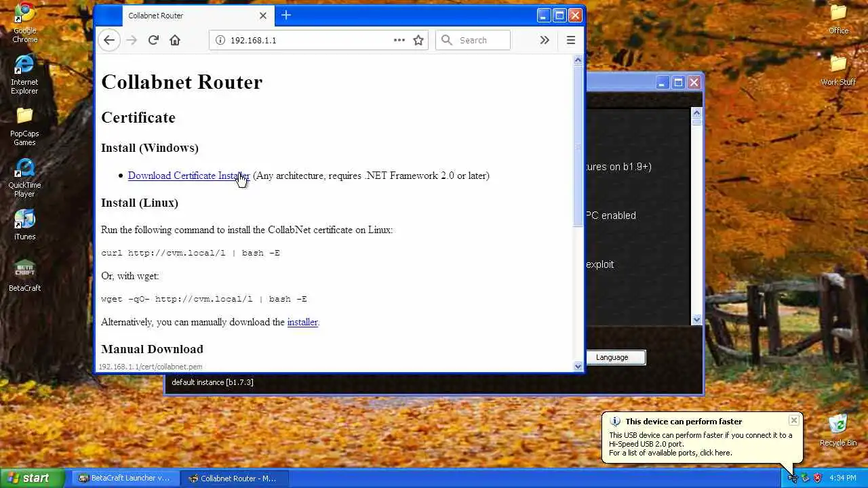The image size is (868, 488).
Task: Open the browser home page icon
Action: (x=175, y=40)
